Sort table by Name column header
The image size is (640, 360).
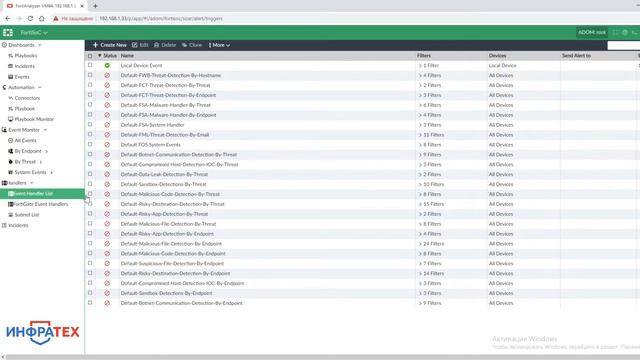(127, 56)
